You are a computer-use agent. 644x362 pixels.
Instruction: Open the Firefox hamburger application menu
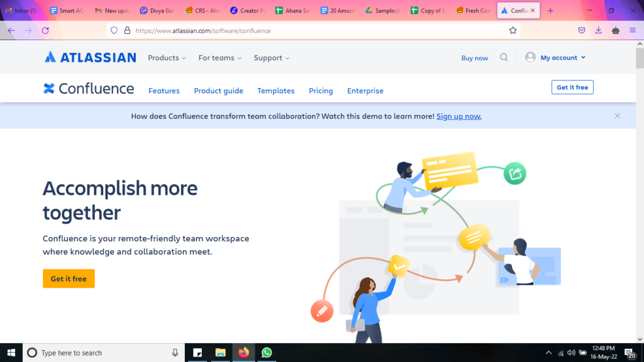(x=633, y=30)
